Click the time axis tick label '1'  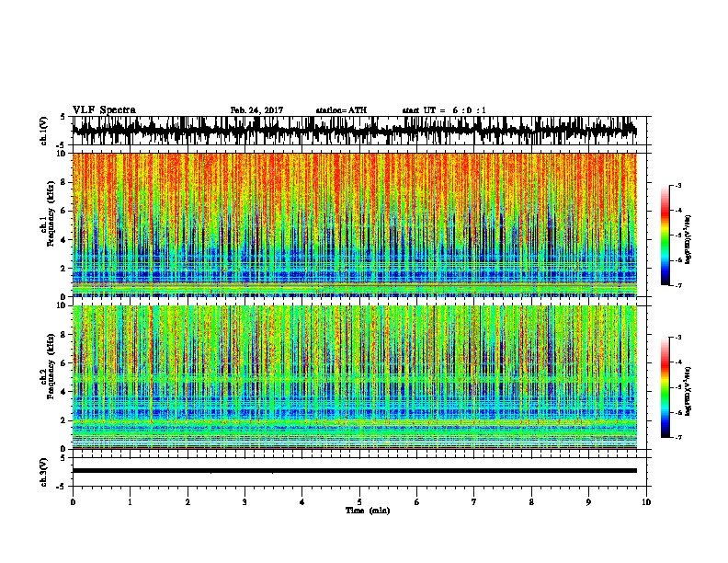click(x=130, y=501)
